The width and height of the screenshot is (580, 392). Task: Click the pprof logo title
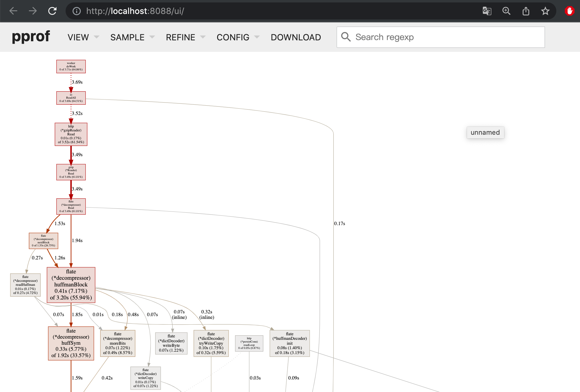click(x=31, y=37)
